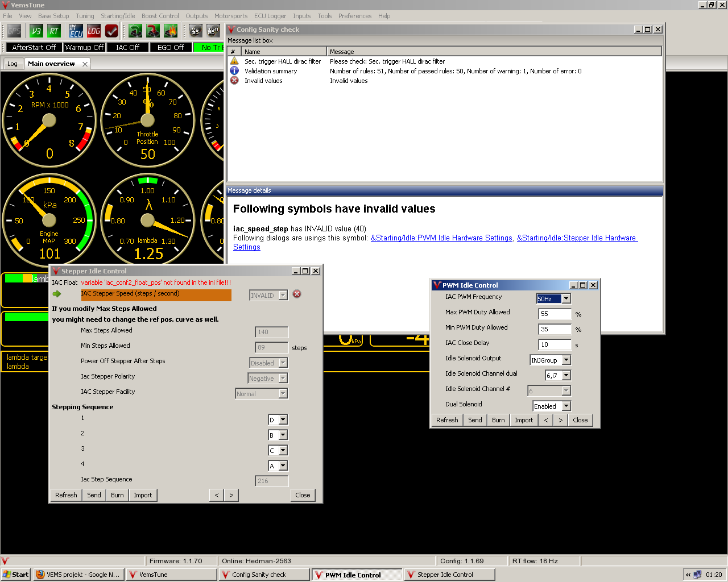
Task: Click the EGO Off status indicator
Action: (x=171, y=47)
